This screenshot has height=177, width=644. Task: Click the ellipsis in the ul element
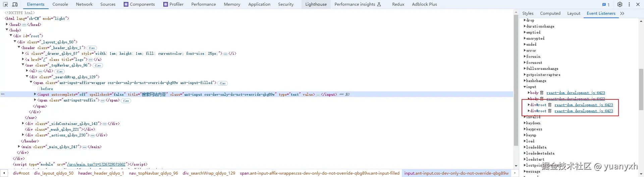click(x=40, y=71)
